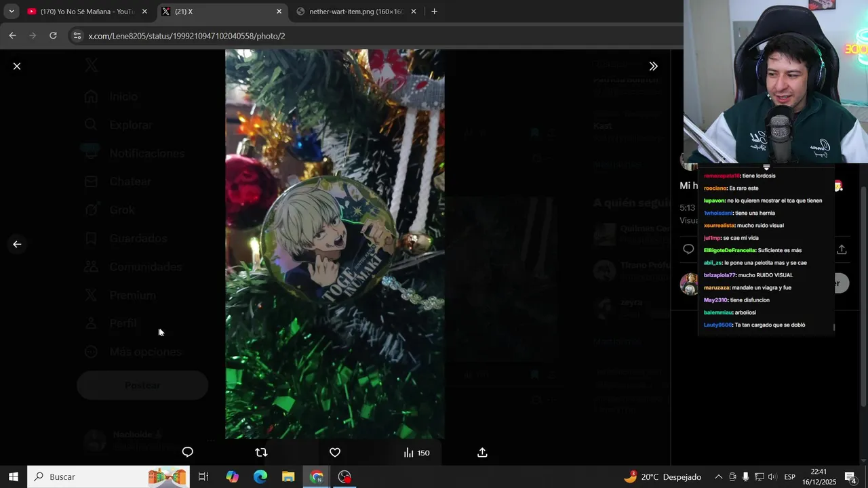Open the 20°C Despejado weather widget
868x488 pixels.
coord(663,476)
